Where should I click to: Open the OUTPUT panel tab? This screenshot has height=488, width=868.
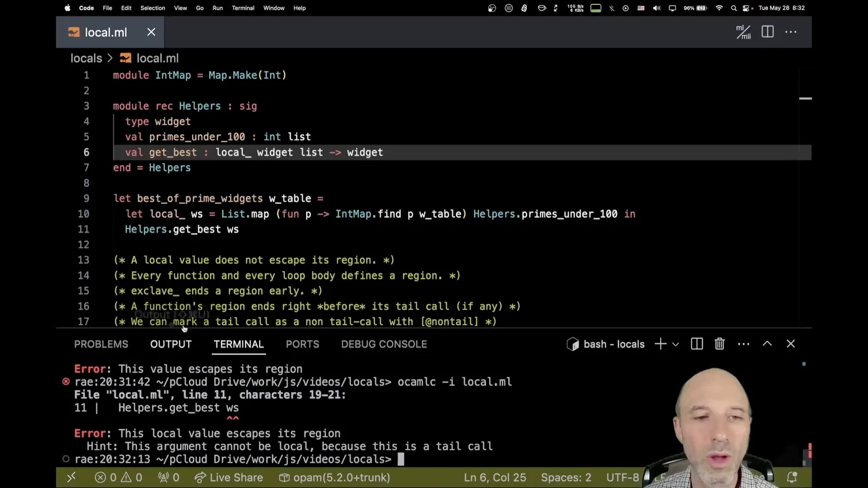pos(171,344)
